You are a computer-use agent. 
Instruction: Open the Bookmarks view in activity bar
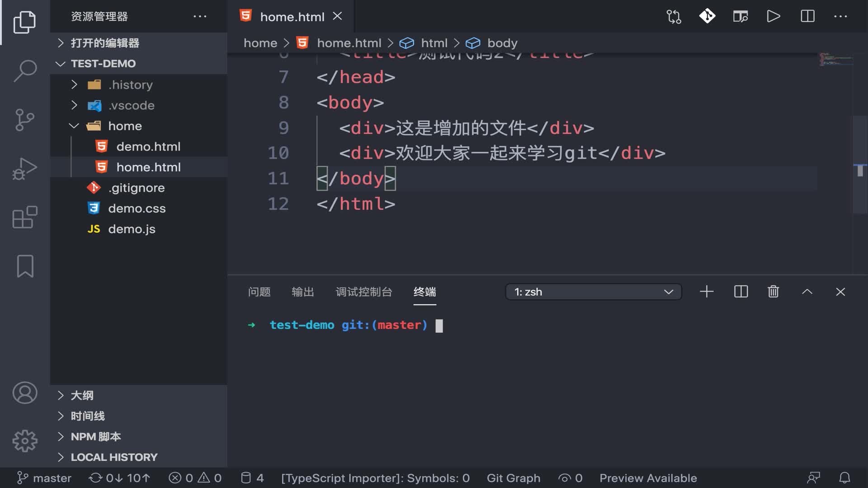pos(25,266)
